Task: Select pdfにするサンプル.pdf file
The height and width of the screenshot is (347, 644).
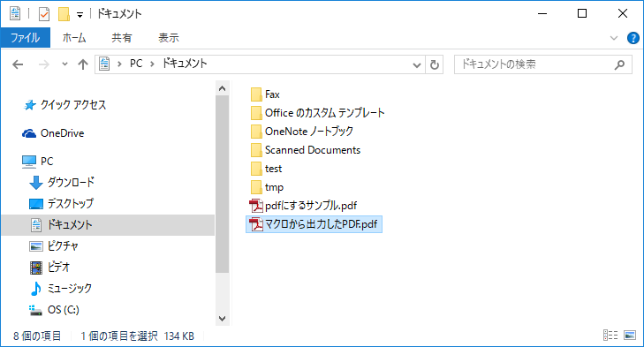Action: click(311, 206)
